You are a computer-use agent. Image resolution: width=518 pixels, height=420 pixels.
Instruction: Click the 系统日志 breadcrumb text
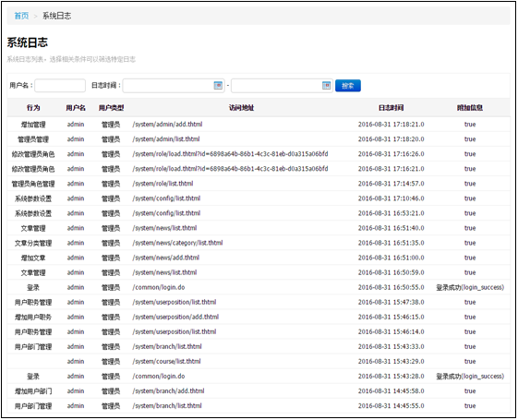tap(57, 16)
